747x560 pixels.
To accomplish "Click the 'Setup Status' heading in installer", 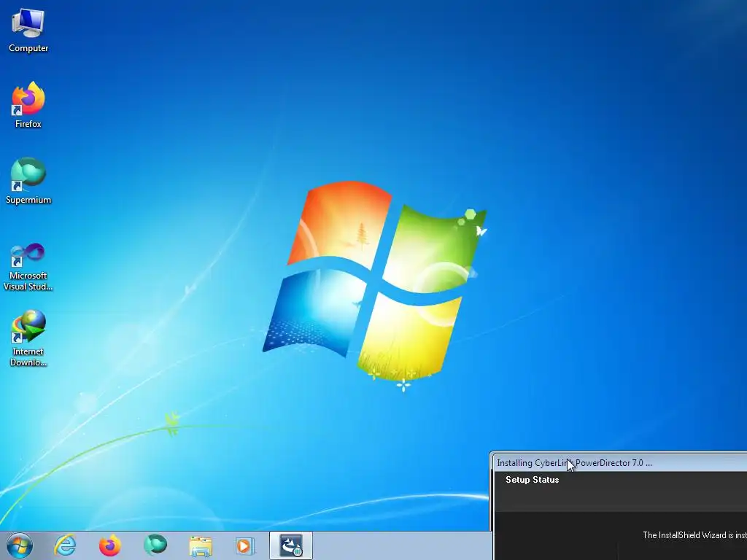I will coord(532,480).
